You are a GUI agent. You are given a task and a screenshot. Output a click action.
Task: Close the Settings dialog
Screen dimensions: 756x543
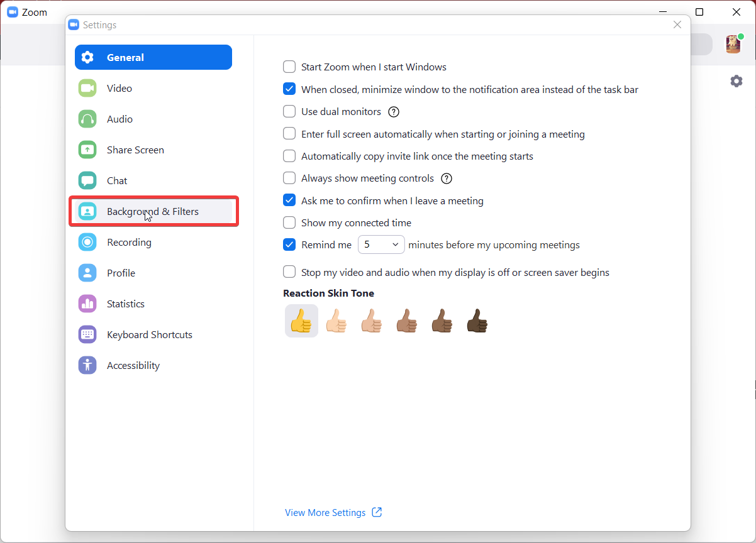(677, 25)
